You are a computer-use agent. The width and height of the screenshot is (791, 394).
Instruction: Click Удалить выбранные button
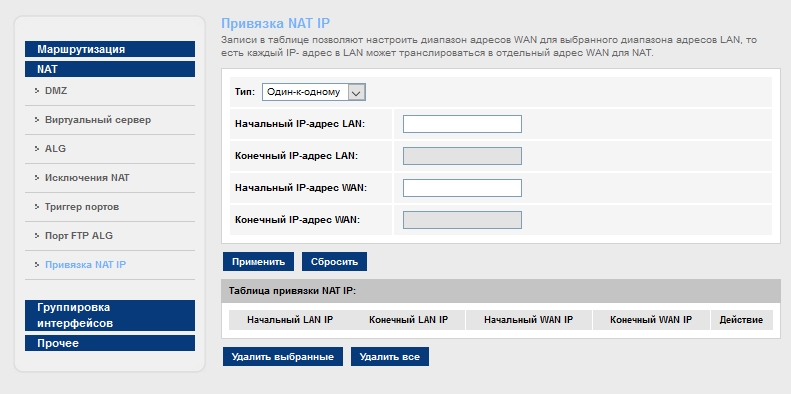tap(282, 357)
